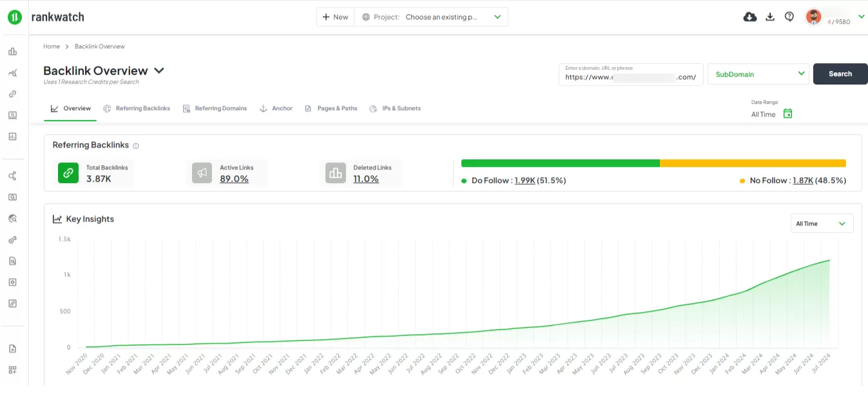Open the help question mark icon
This screenshot has height=410, width=868.
[789, 17]
